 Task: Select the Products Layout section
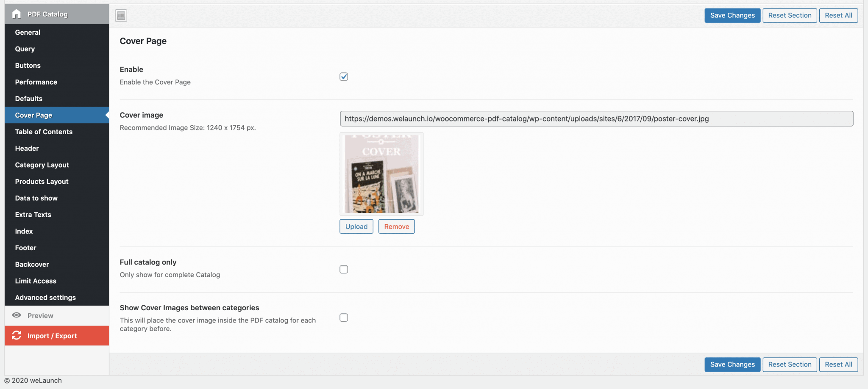tap(42, 181)
